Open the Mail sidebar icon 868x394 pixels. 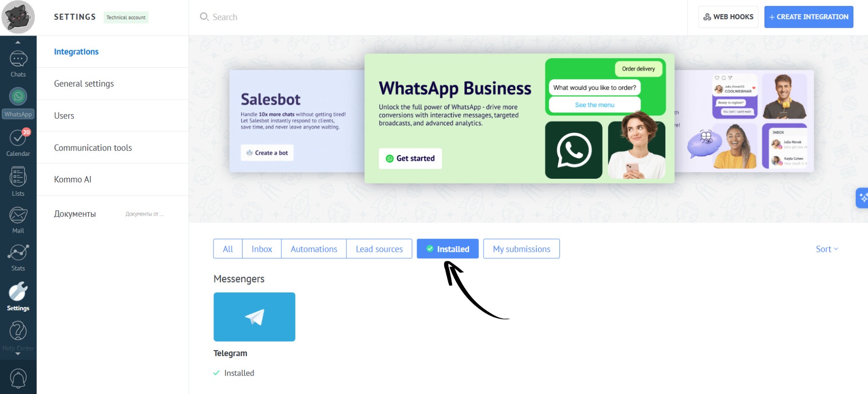click(18, 220)
